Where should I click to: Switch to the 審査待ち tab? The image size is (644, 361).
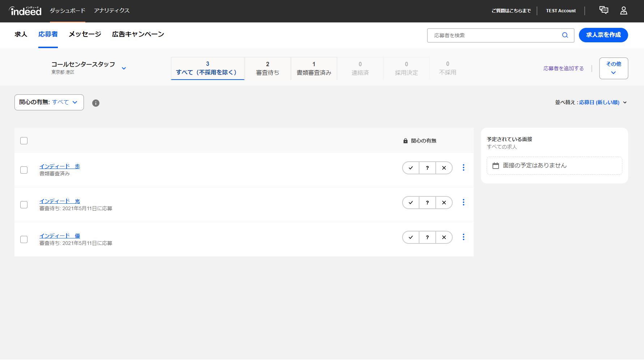[x=268, y=68]
